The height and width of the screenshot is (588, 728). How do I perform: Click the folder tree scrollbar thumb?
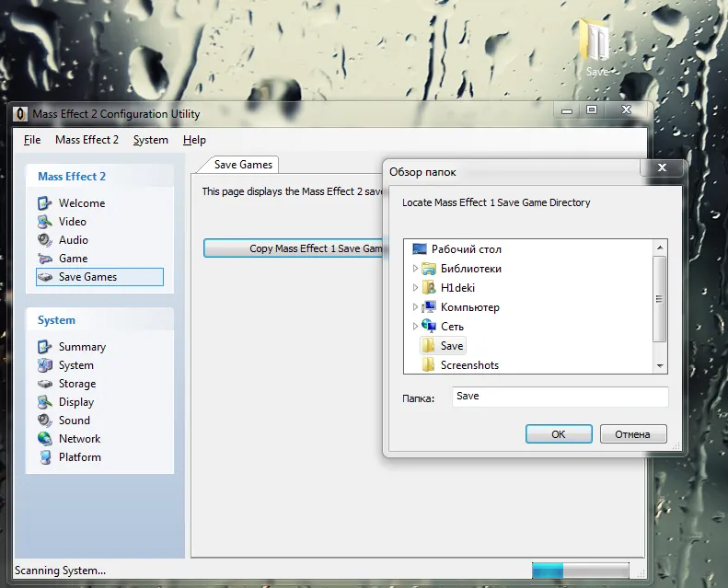(659, 299)
